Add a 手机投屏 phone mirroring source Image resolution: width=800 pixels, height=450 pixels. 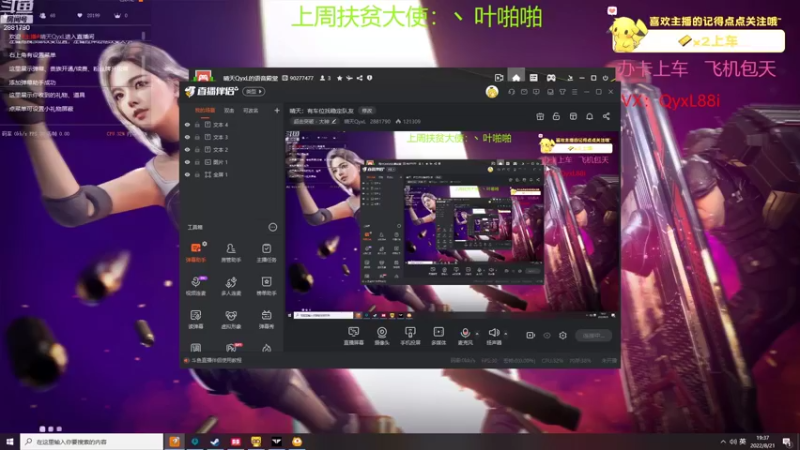410,336
